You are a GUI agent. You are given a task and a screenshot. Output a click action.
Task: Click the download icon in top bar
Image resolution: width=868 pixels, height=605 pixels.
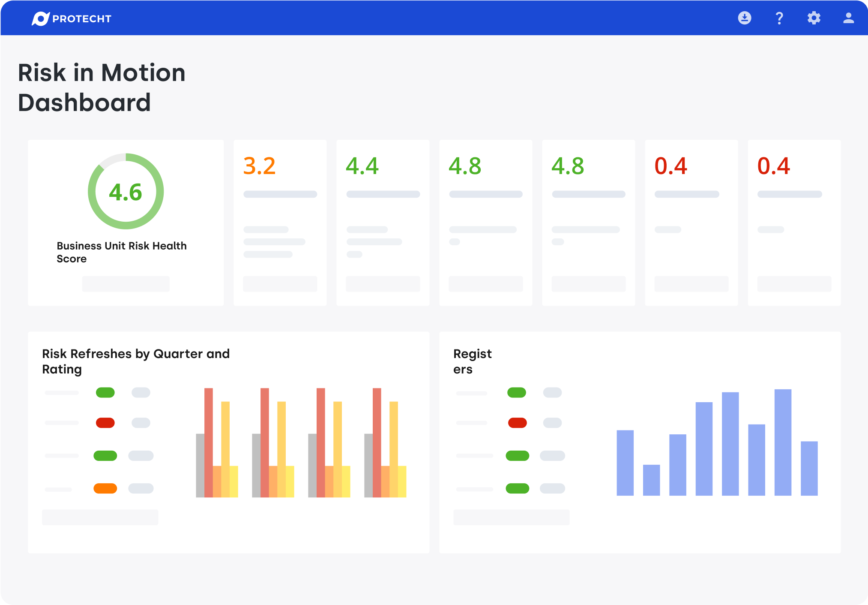[x=744, y=18]
